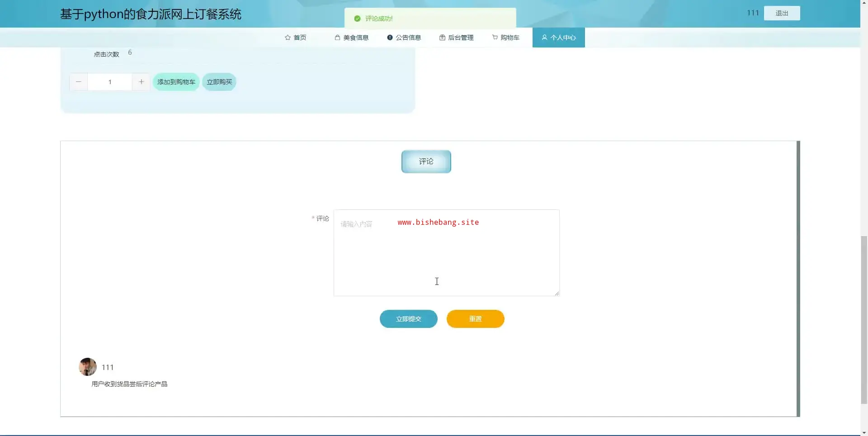The width and height of the screenshot is (868, 436).
Task: Click the green check icon in success toast
Action: coord(357,19)
